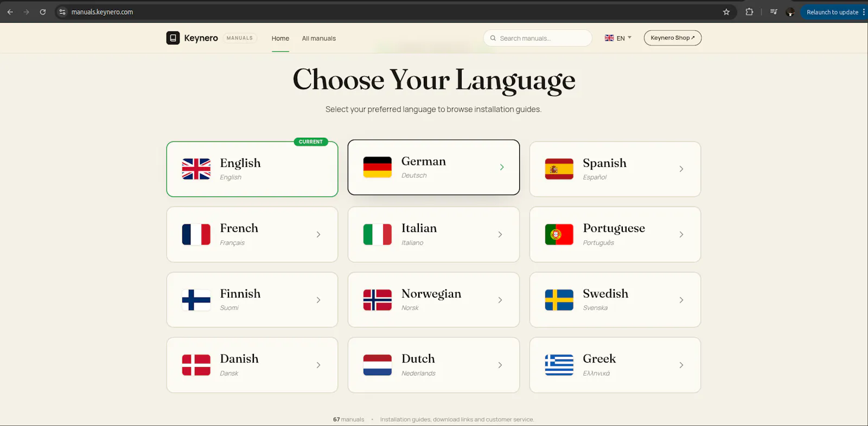The image size is (868, 426).
Task: Click the chevron on German card
Action: point(502,167)
